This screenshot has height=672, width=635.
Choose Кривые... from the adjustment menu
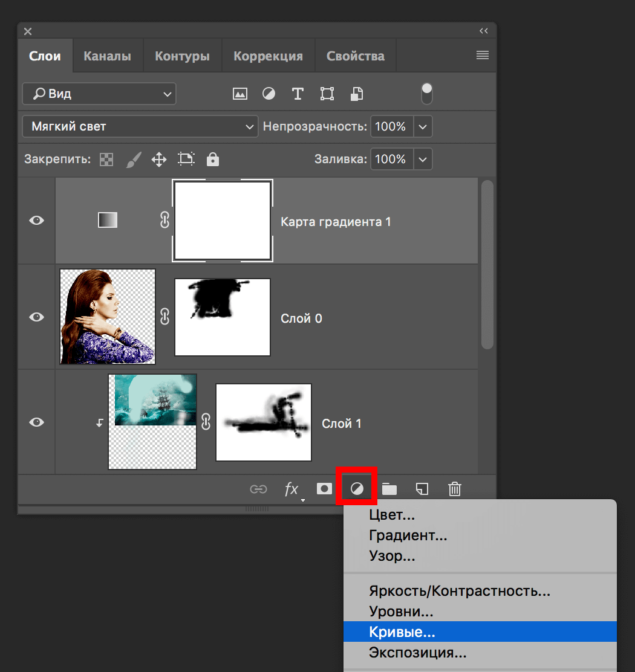pyautogui.click(x=402, y=632)
